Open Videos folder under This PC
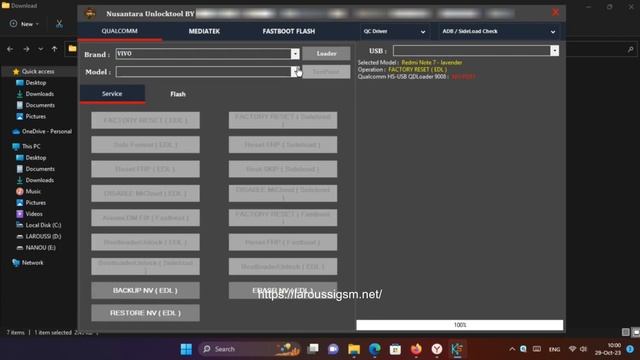The width and height of the screenshot is (640, 360). click(x=29, y=214)
